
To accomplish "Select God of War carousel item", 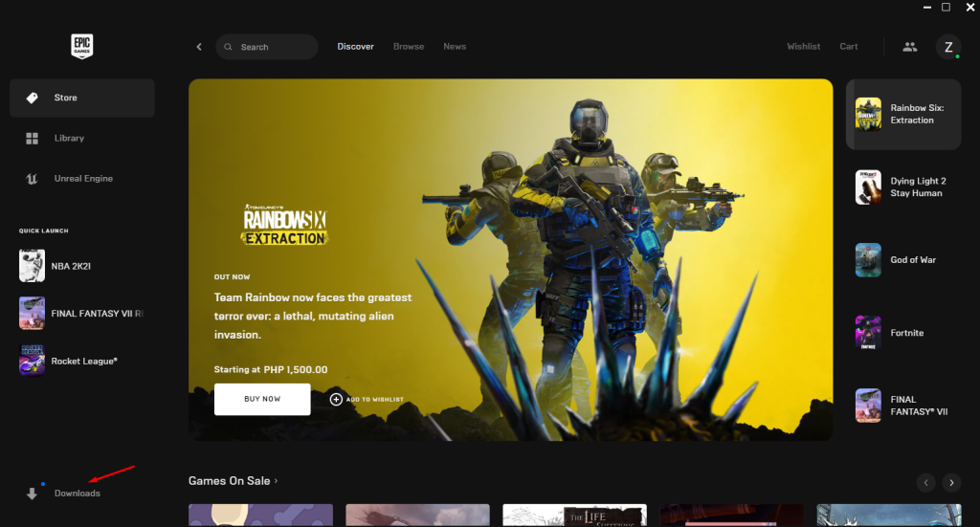I will tap(903, 260).
